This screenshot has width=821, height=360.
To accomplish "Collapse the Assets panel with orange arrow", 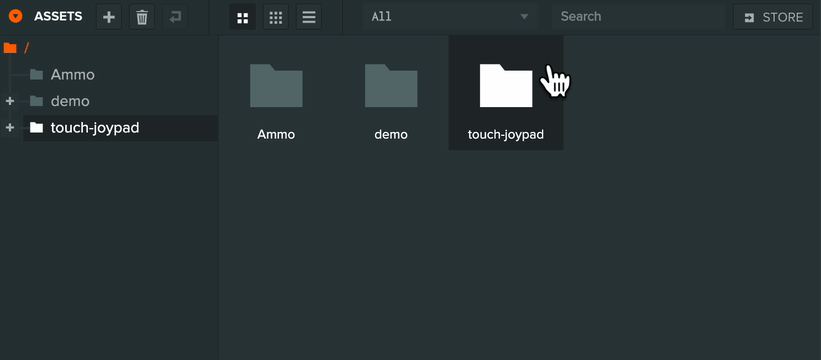I will 16,16.
